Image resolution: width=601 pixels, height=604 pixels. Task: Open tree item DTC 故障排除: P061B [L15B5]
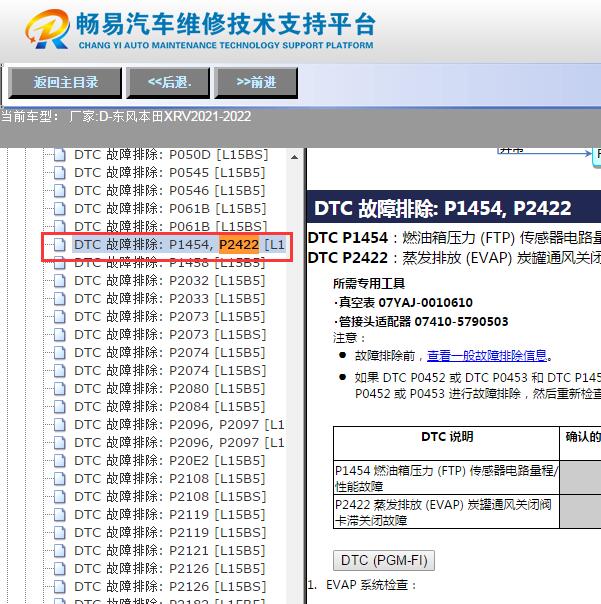[170, 208]
